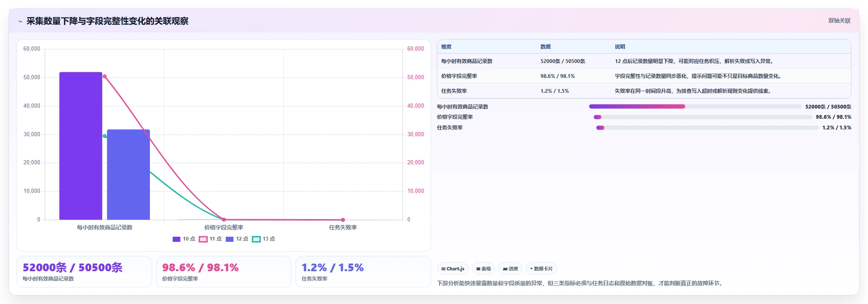This screenshot has height=304, width=868.
Task: Click the x-axis label 任务失败率
Action: click(x=343, y=227)
